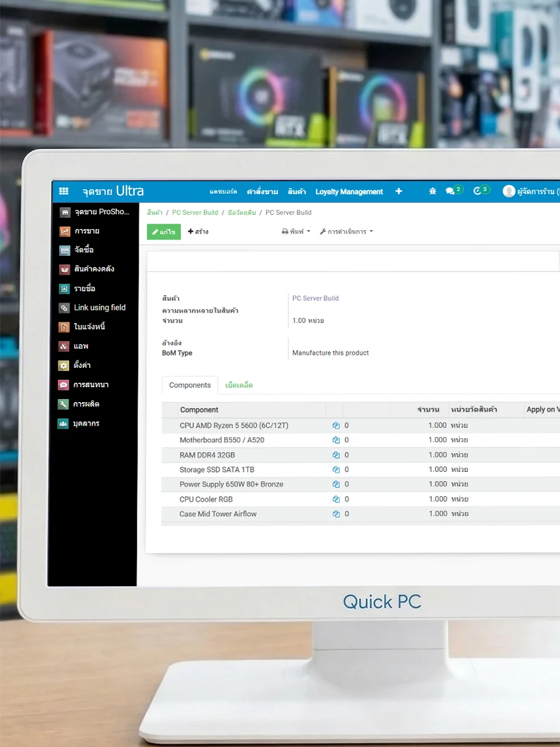Viewport: 560px width, 747px height.
Task: Open conversations icon with badge 2
Action: click(451, 191)
